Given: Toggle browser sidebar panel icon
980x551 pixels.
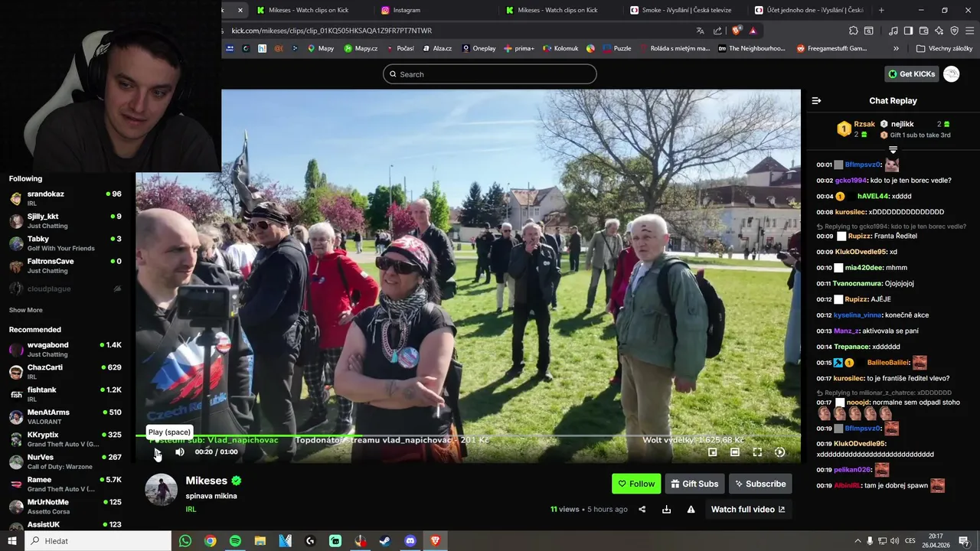Looking at the screenshot, I should coord(908,31).
